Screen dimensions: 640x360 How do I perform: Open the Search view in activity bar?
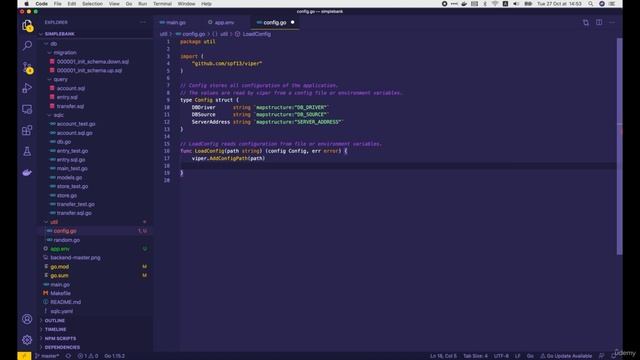point(27,45)
